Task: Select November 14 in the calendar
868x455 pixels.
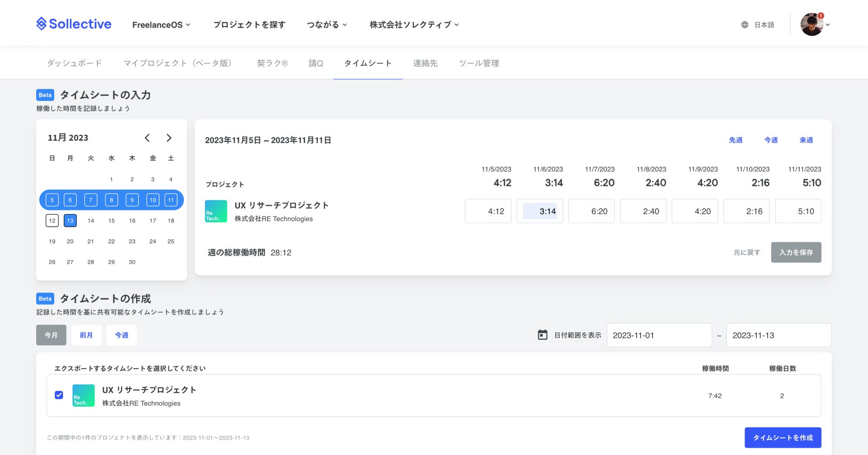Action: tap(91, 221)
